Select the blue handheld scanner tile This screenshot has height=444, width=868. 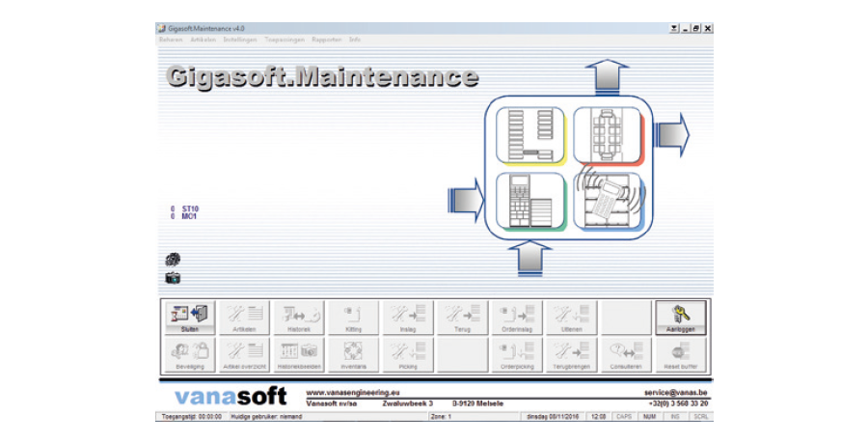[609, 200]
